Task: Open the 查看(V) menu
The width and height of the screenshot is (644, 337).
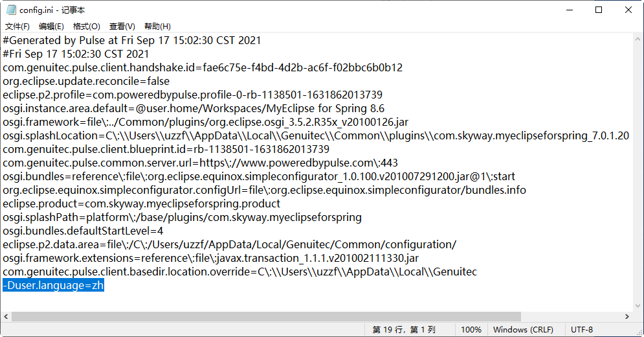Action: (122, 27)
